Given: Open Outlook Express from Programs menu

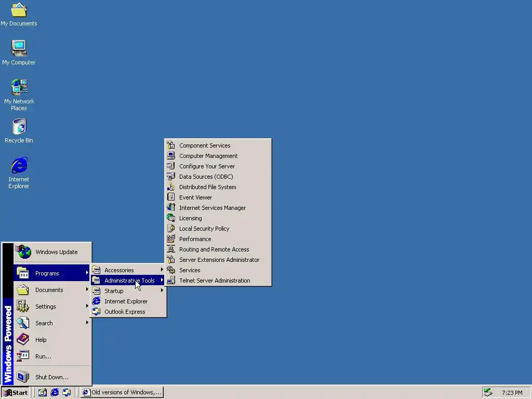Looking at the screenshot, I should tap(128, 312).
